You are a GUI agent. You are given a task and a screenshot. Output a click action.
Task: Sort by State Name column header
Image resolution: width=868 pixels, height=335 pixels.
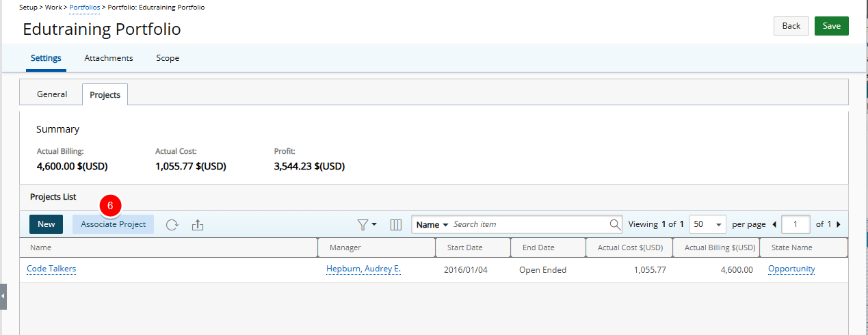coord(804,247)
